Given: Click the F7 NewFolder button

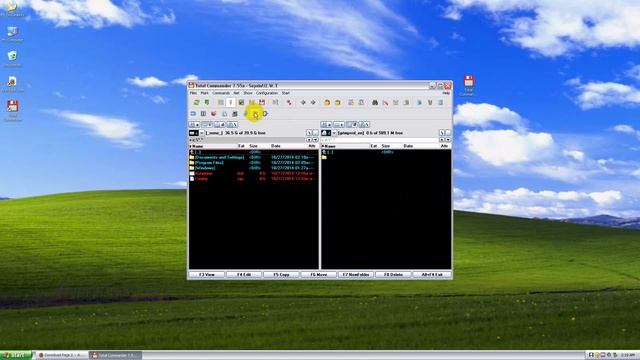Looking at the screenshot, I should [x=356, y=275].
